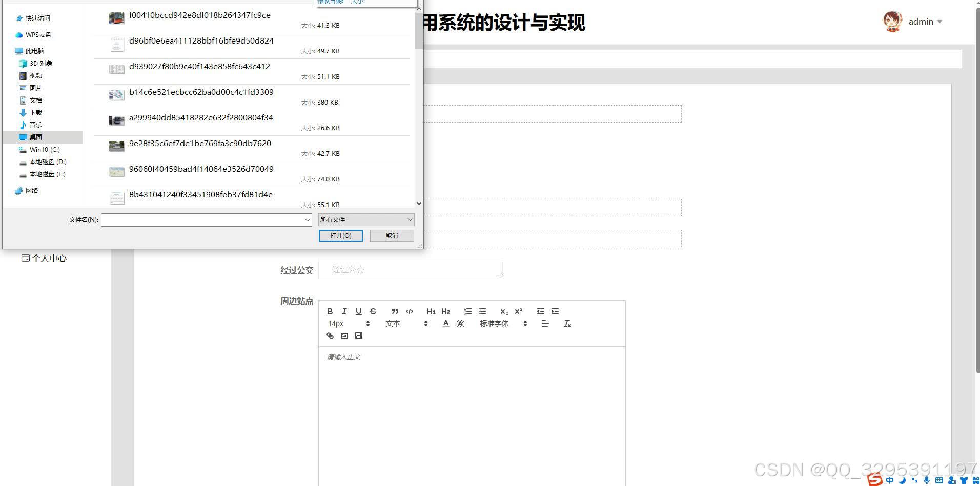Toggle the microphone voice input
The width and height of the screenshot is (980, 486).
pyautogui.click(x=927, y=480)
